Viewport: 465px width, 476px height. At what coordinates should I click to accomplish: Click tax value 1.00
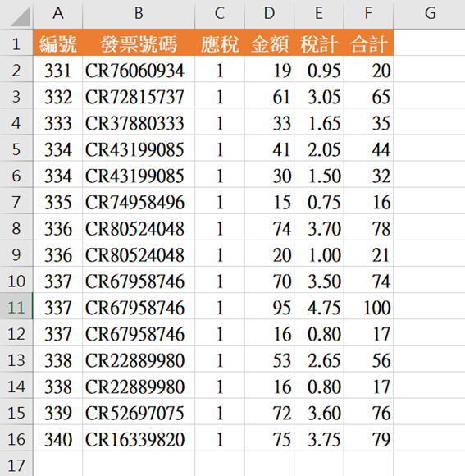[x=319, y=253]
